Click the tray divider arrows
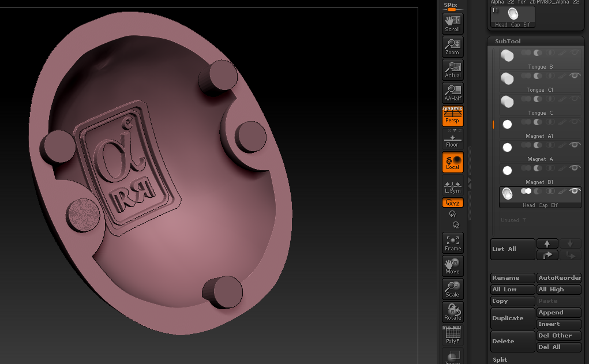This screenshot has width=589, height=364. pos(470,183)
